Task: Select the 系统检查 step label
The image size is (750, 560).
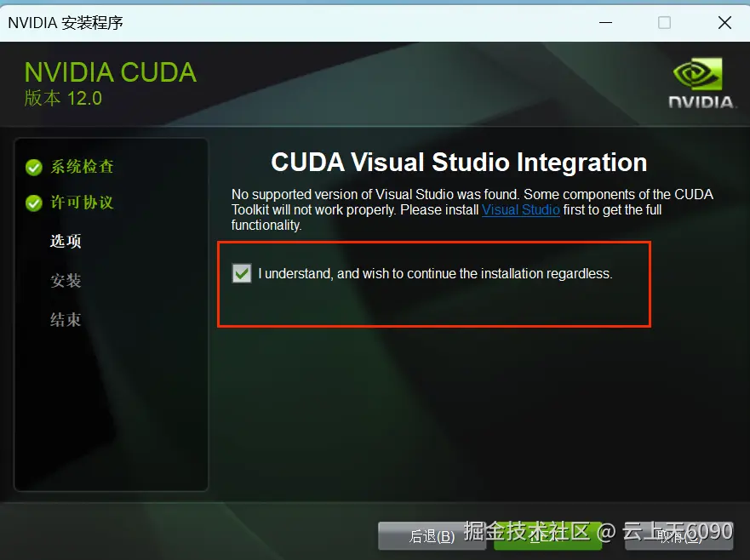Action: tap(82, 167)
